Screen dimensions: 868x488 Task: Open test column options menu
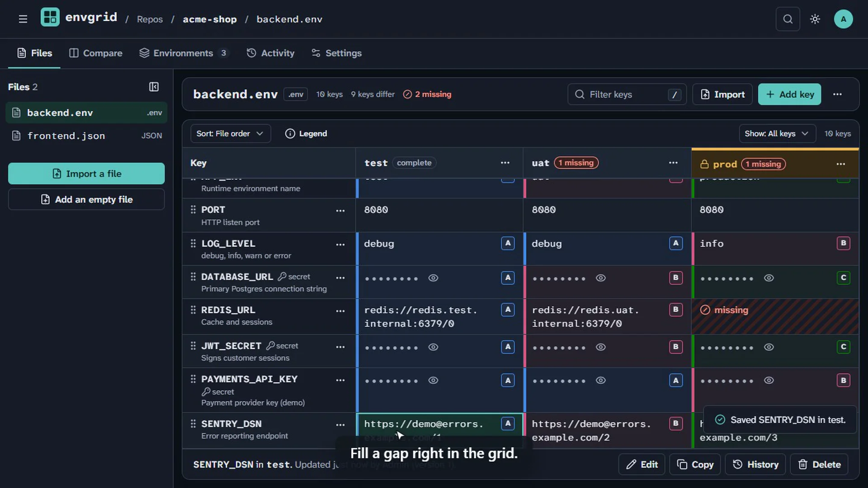pyautogui.click(x=505, y=163)
